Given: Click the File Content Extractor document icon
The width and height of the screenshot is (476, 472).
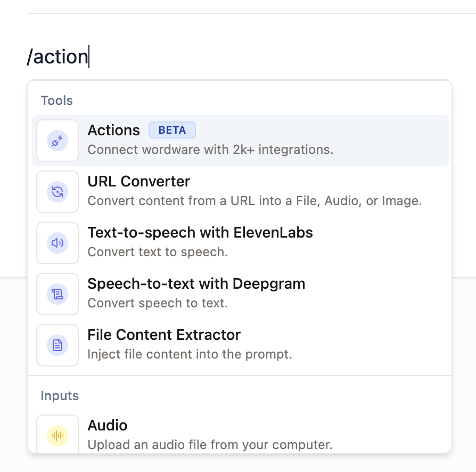Looking at the screenshot, I should coord(58,345).
